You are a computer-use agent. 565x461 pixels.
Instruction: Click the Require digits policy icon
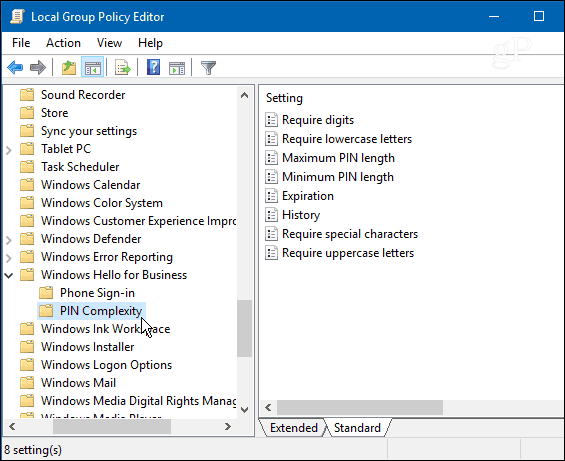271,120
